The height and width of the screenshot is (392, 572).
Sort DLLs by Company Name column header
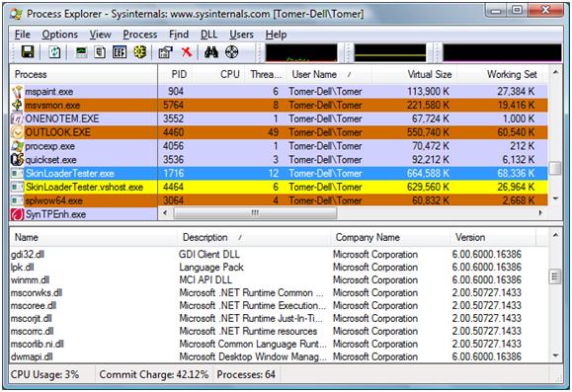click(x=390, y=237)
